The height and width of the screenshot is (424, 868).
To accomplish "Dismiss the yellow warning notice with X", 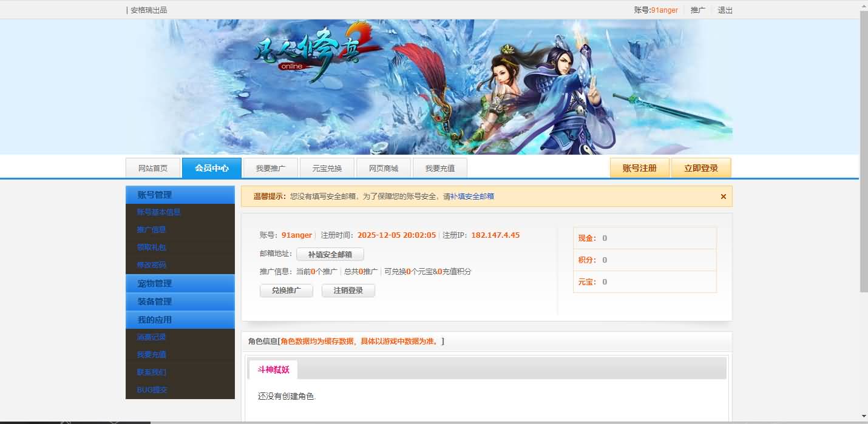I will pyautogui.click(x=723, y=197).
